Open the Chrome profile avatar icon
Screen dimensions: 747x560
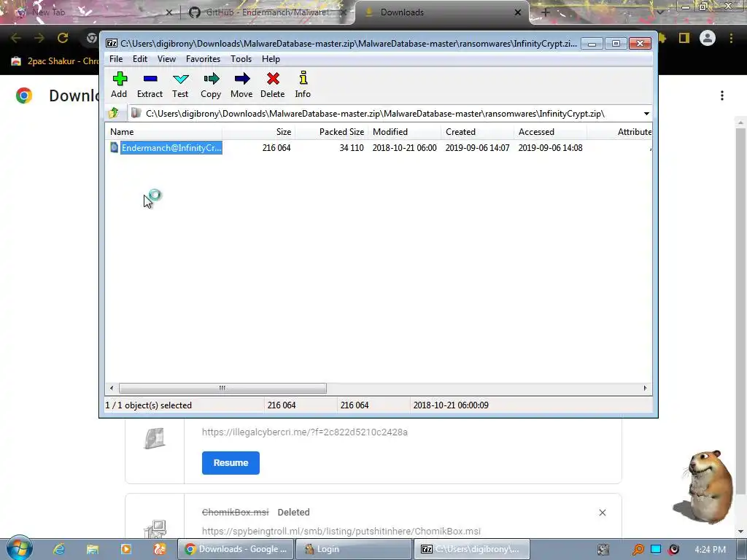pos(708,38)
